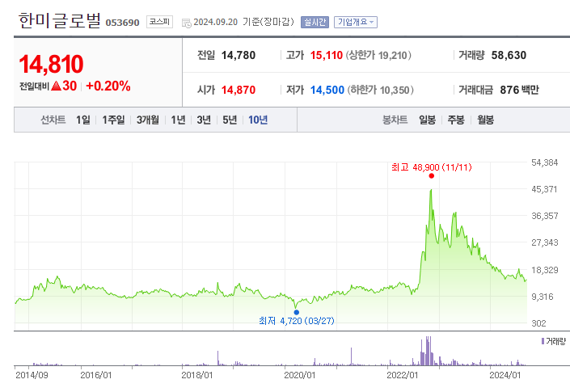
Task: Click the 302 price axis value
Action: click(x=538, y=323)
